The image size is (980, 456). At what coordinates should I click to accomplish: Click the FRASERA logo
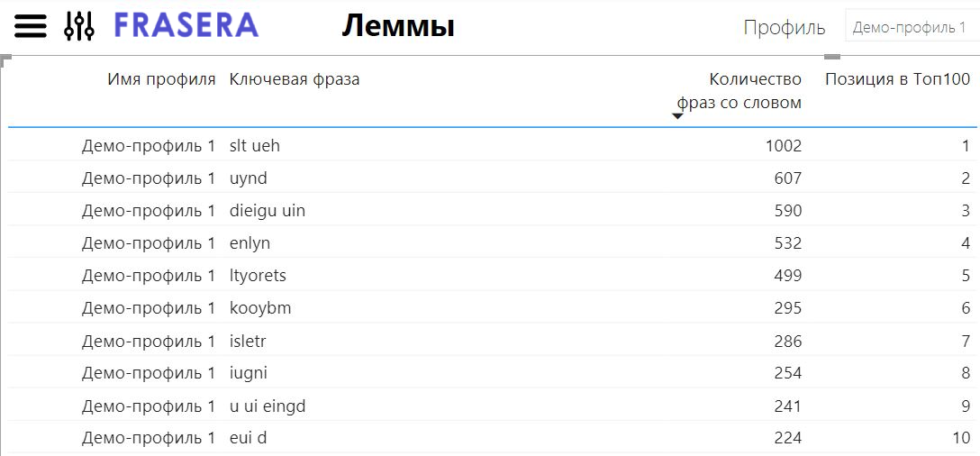pos(186,25)
